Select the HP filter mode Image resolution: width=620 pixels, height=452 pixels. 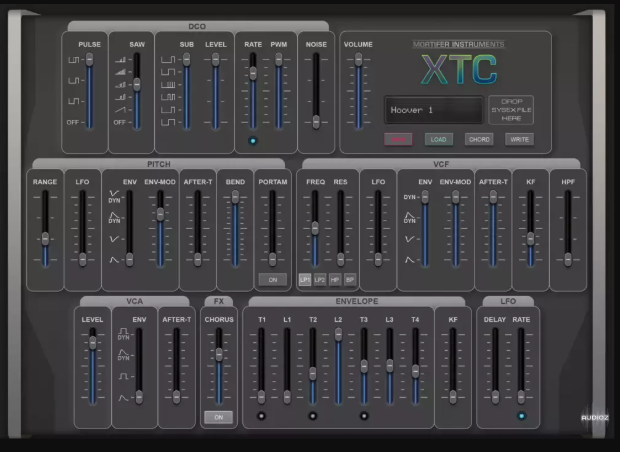(335, 280)
